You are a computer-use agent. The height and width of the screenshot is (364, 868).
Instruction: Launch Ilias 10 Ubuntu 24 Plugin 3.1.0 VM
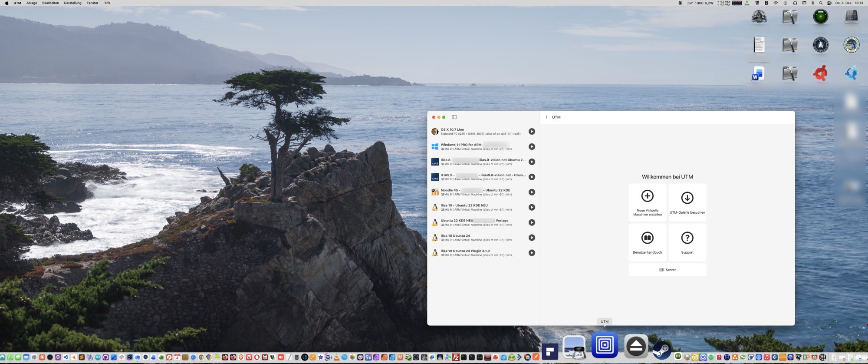coord(532,253)
